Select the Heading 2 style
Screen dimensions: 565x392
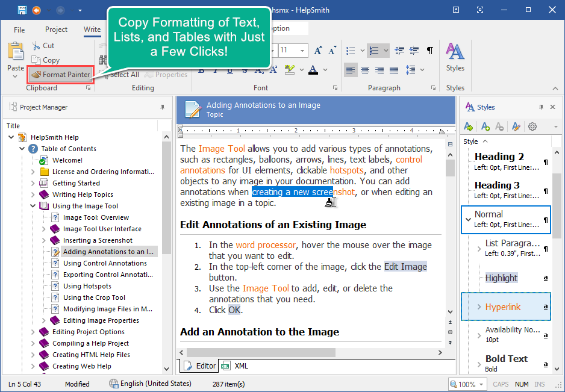[x=506, y=161]
